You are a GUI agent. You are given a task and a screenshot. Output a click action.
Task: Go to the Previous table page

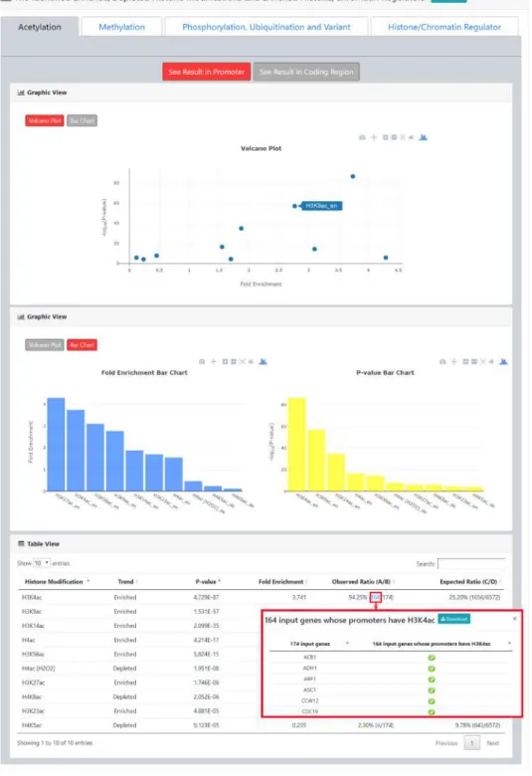pos(446,743)
